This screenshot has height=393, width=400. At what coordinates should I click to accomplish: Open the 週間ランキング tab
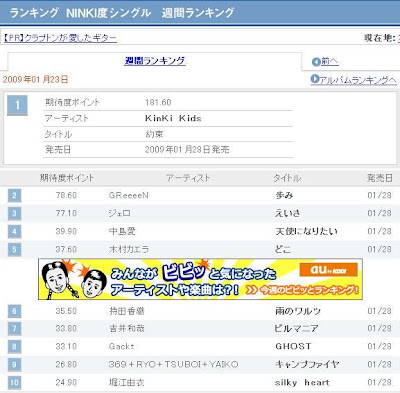tap(155, 61)
